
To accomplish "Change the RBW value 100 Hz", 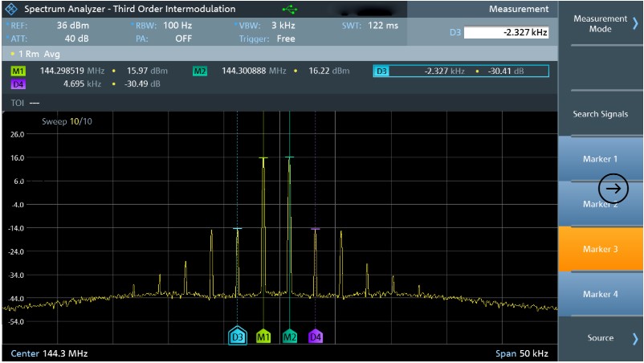I will [x=177, y=26].
